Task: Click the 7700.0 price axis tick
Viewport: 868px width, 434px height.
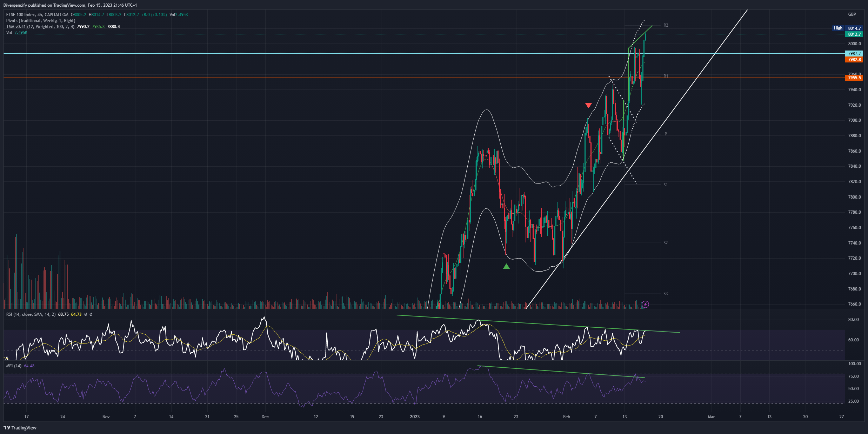Action: (854, 274)
